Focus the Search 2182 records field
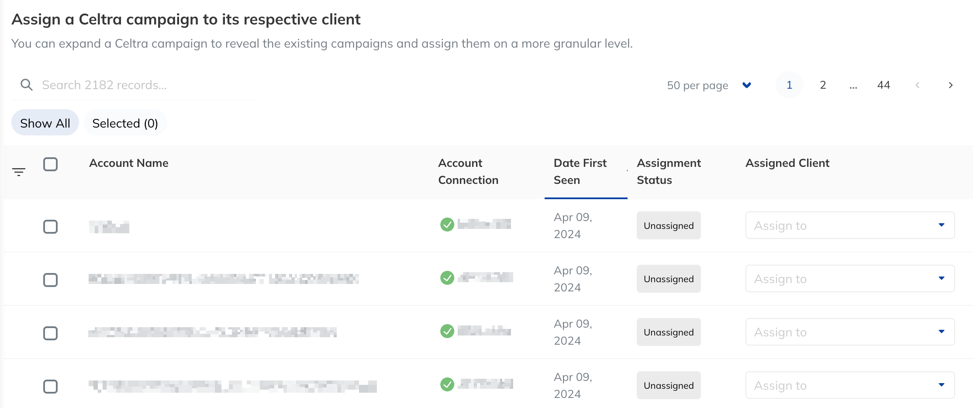980x408 pixels. tap(134, 85)
